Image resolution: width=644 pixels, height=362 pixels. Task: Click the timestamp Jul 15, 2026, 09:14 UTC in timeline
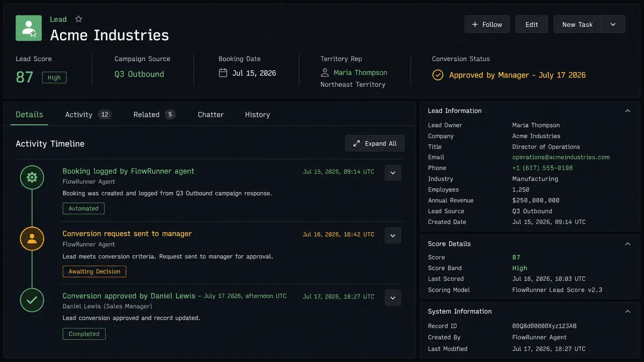point(339,172)
